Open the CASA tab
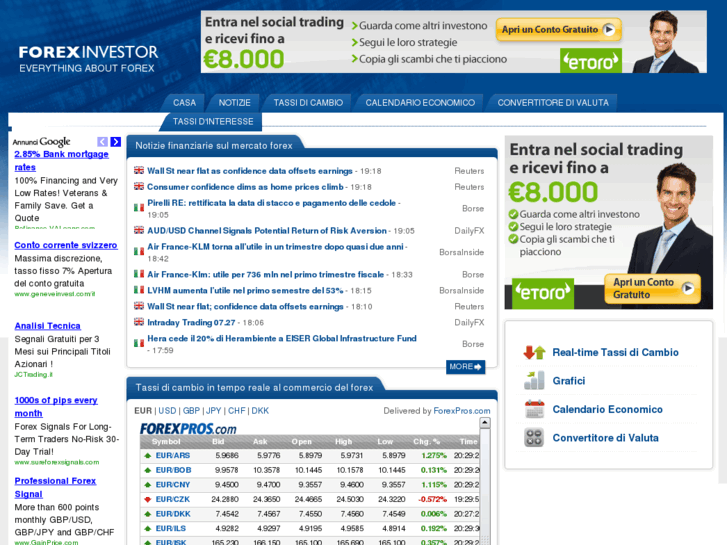 click(184, 103)
